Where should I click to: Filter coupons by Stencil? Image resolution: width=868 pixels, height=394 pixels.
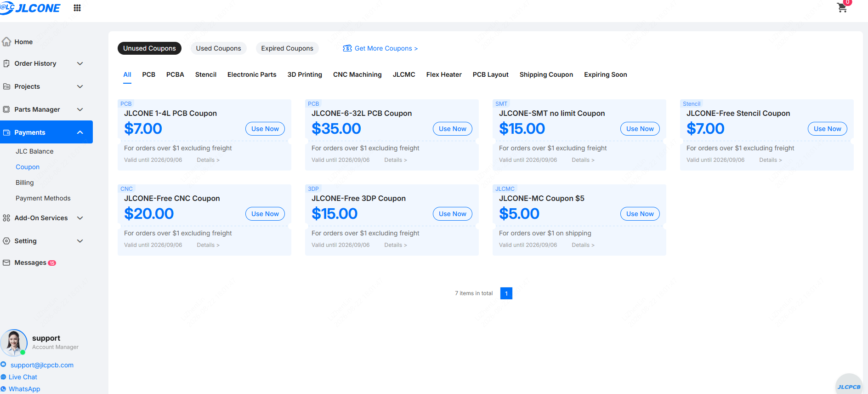pyautogui.click(x=206, y=74)
